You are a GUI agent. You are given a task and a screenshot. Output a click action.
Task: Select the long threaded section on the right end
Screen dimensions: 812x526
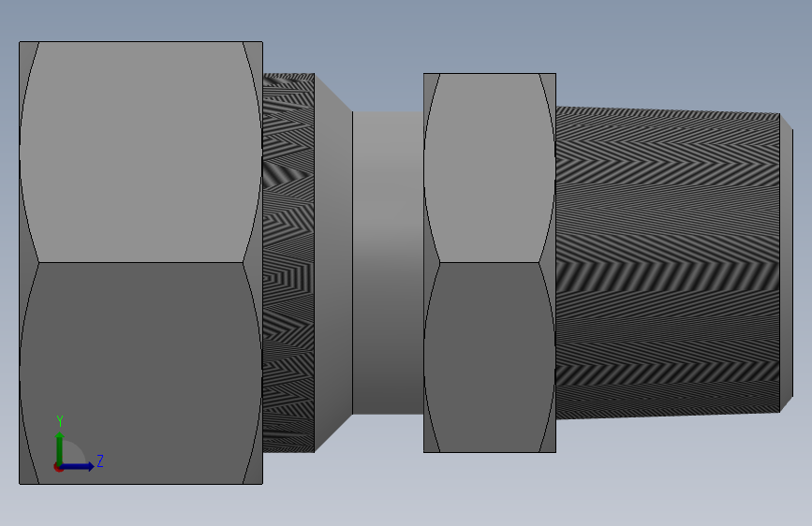point(668,263)
